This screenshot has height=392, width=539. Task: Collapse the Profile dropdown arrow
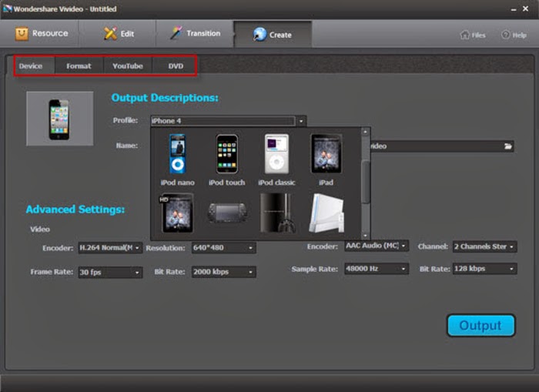301,121
